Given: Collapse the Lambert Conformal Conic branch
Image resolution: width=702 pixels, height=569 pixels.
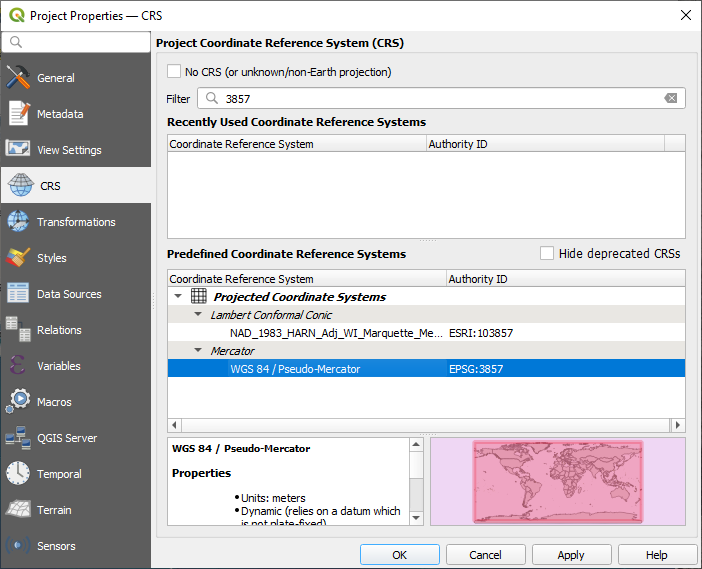Looking at the screenshot, I should click(198, 315).
